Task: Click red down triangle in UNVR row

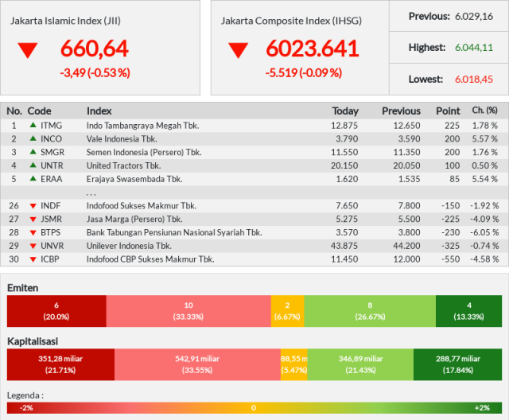Action: coord(33,246)
